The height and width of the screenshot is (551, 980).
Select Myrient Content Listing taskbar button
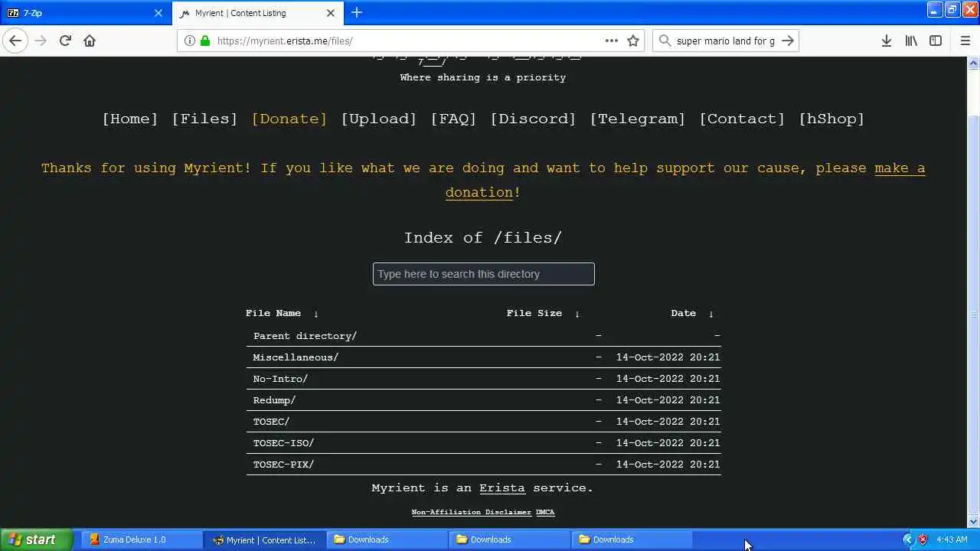coord(265,540)
